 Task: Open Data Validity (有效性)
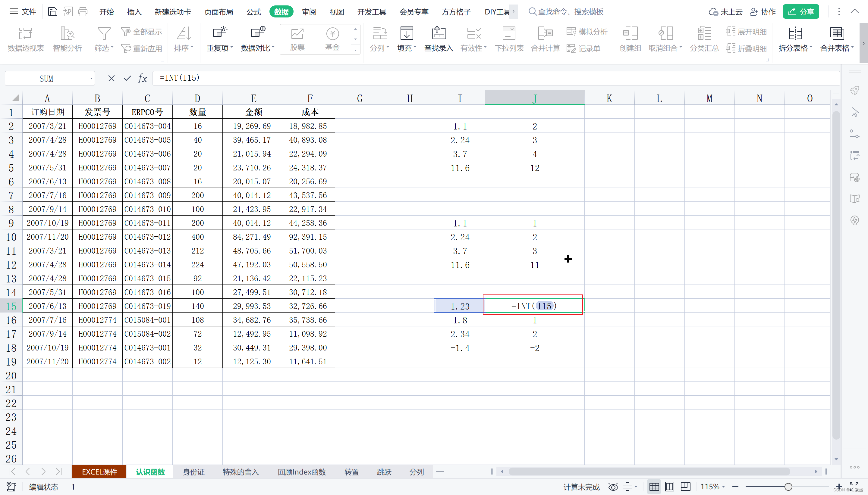click(x=474, y=39)
